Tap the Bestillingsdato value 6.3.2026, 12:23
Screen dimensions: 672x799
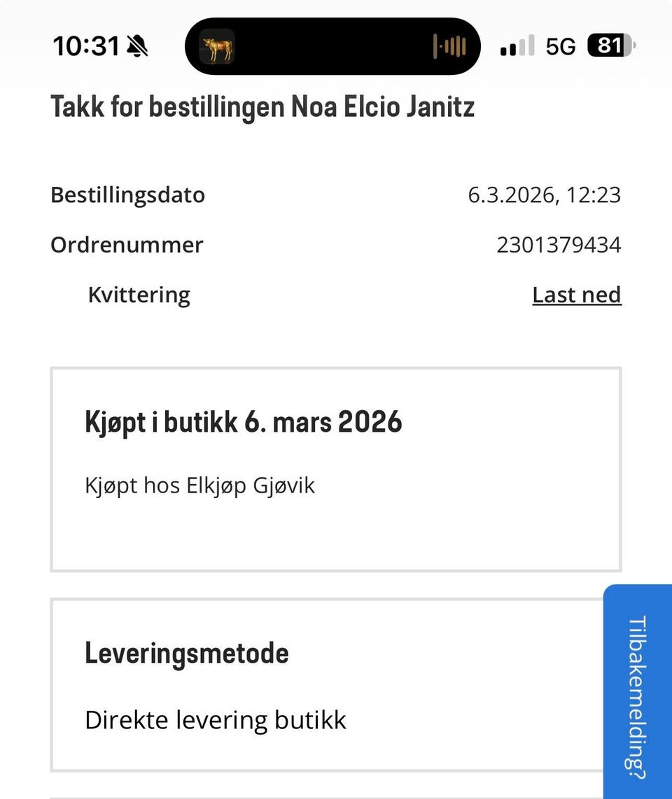(x=545, y=195)
